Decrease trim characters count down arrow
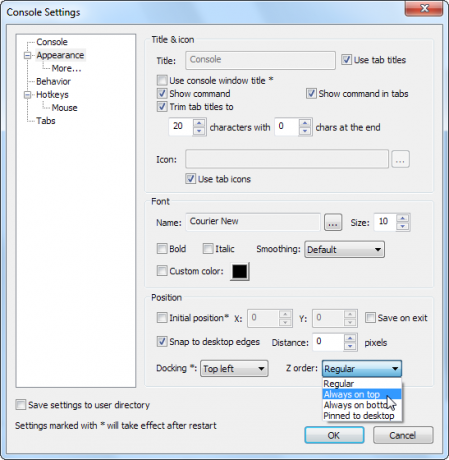Image resolution: width=449 pixels, height=460 pixels. pos(199,131)
